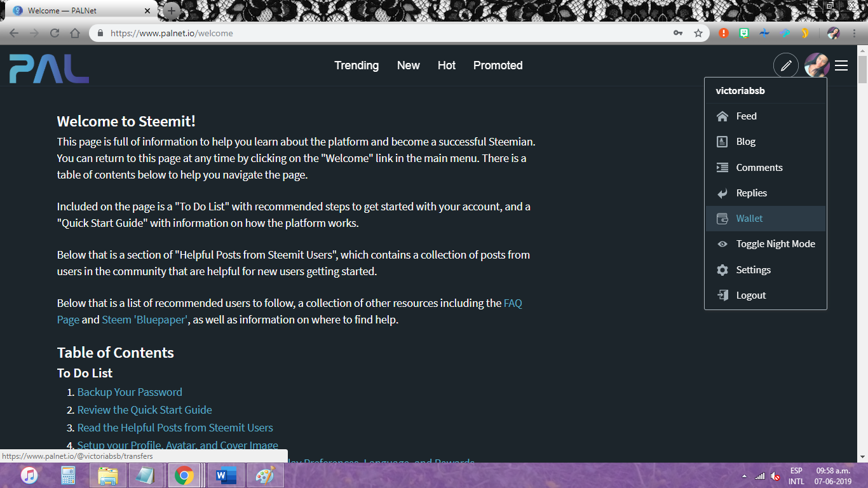Click the muted volume tray icon
Screen dimensions: 868x488
pos(775,476)
